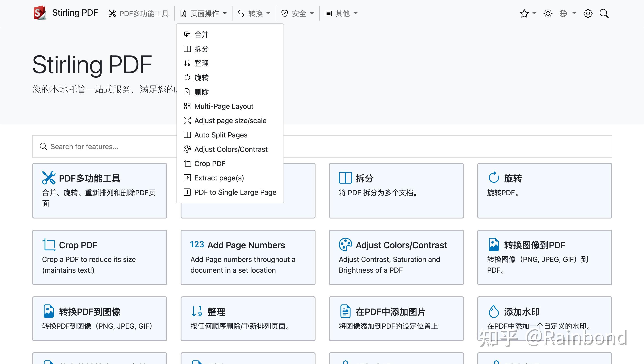Click the palette icon on Adjust Colors/Contrast card
644x364 pixels.
click(x=345, y=245)
